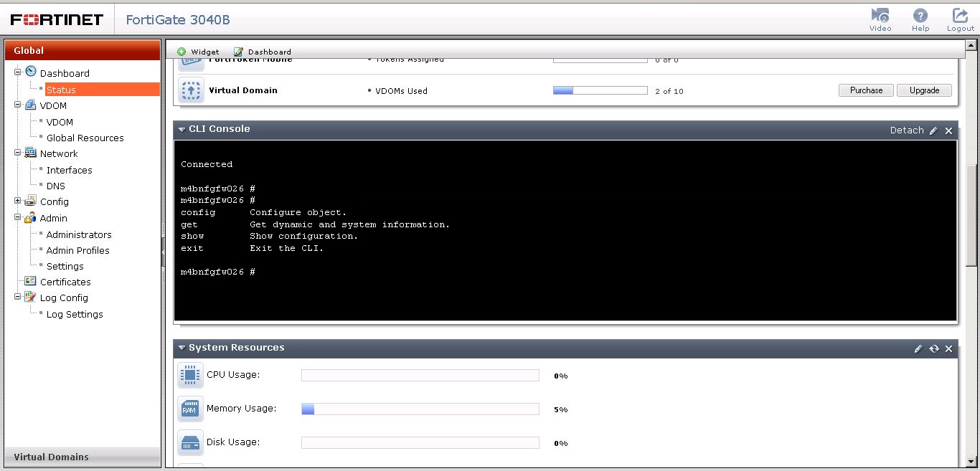Collapse the System Resources panel
This screenshot has height=471, width=980.
[x=182, y=348]
